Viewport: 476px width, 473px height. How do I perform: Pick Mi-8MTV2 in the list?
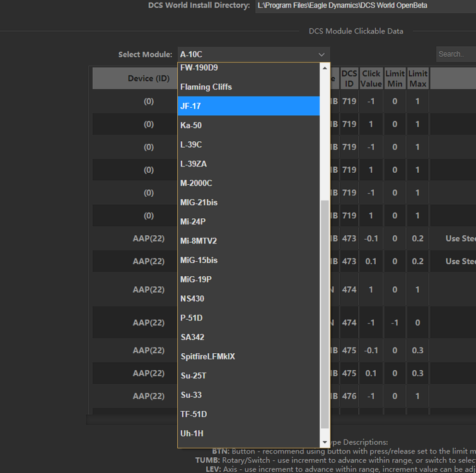pyautogui.click(x=248, y=241)
